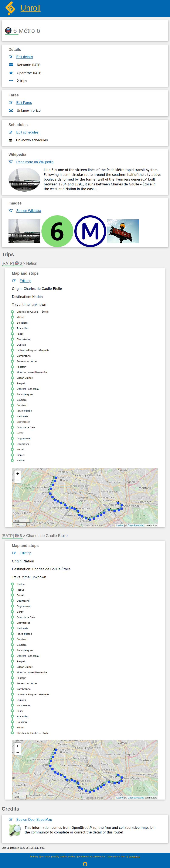Open the See on Wikidata link
Screen dimensions: 170x868
pyautogui.click(x=29, y=211)
